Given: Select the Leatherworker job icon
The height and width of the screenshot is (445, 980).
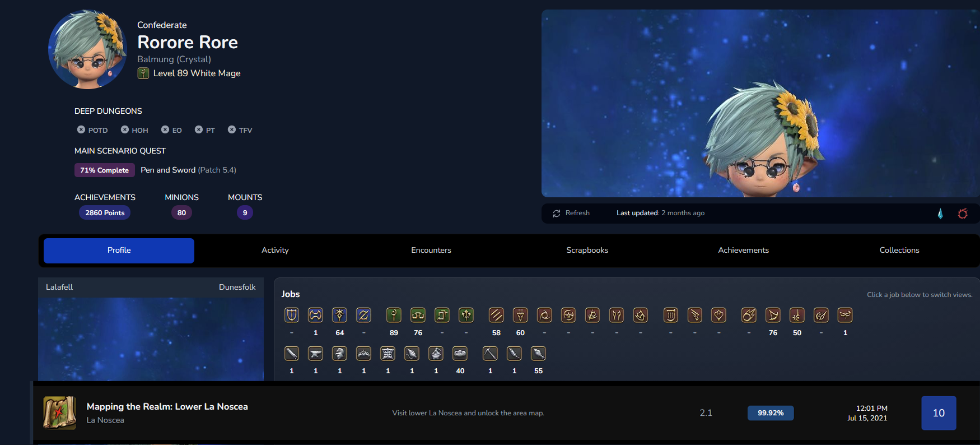Looking at the screenshot, I should 388,353.
